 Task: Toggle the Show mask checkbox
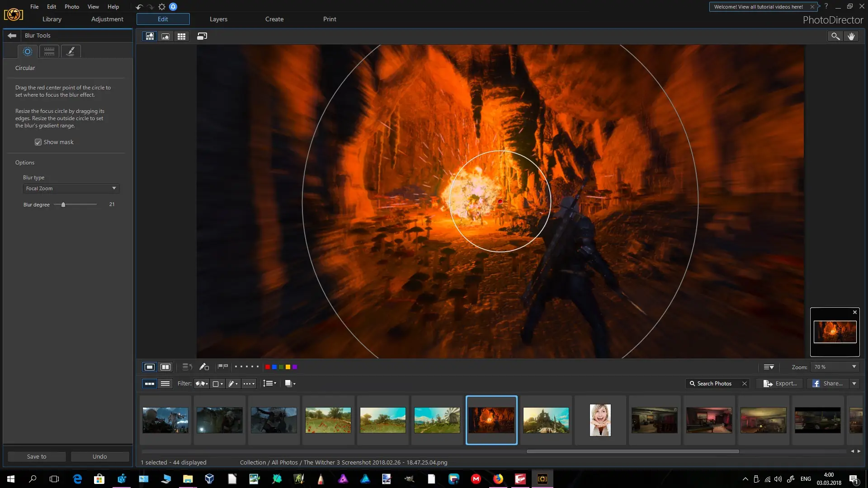38,142
